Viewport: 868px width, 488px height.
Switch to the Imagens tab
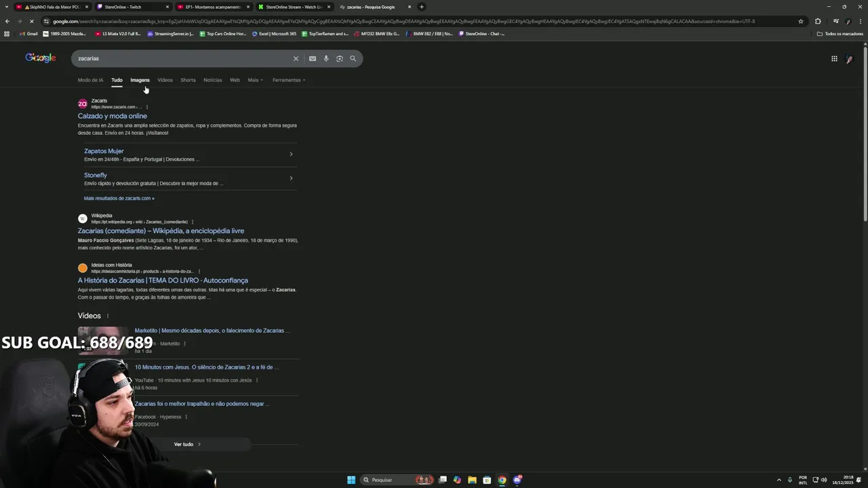(x=140, y=80)
